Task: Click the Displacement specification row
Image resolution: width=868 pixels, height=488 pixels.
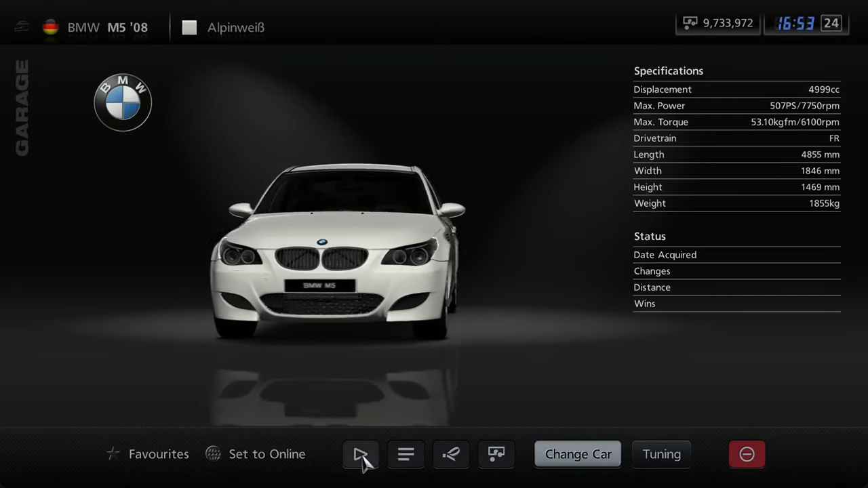Action: pyautogui.click(x=736, y=89)
